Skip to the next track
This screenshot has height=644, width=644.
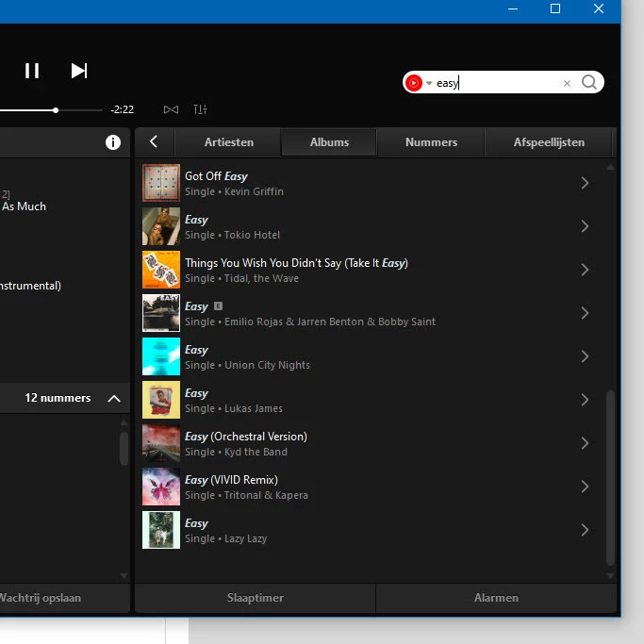[x=79, y=71]
